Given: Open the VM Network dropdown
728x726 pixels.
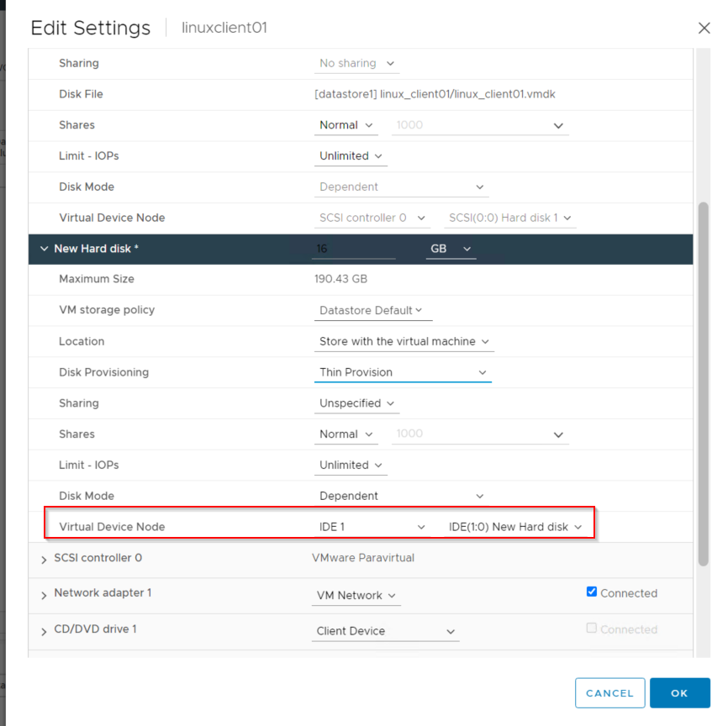Looking at the screenshot, I should [x=356, y=596].
